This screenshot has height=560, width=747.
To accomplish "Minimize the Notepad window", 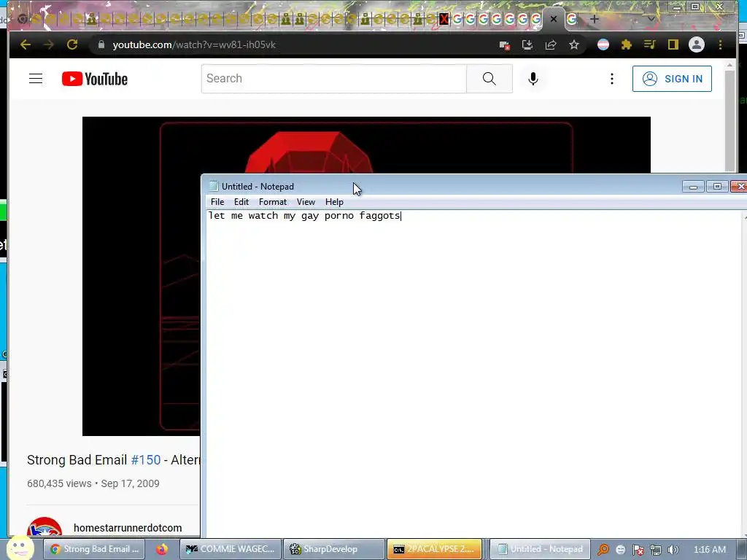I will point(693,186).
